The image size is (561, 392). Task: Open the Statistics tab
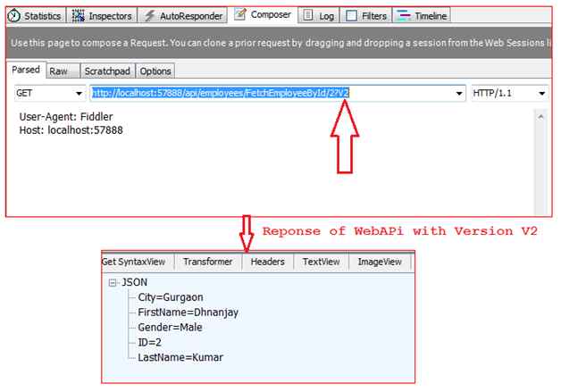coord(36,16)
